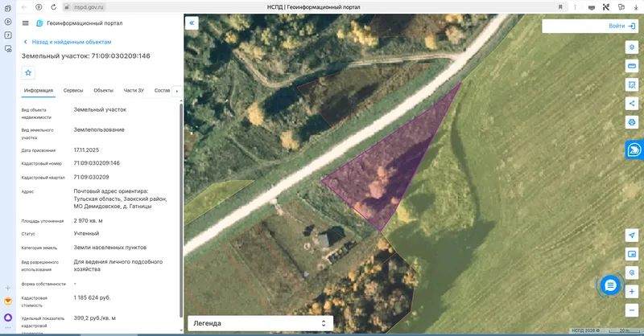Open the Объекты tab
Screen dimensions: 644x336
click(103, 90)
